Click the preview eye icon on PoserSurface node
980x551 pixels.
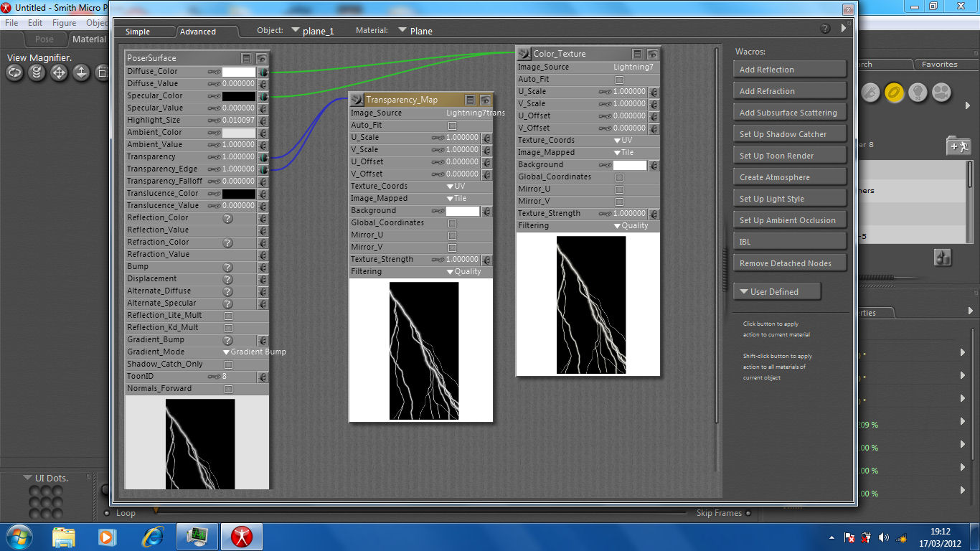(x=262, y=58)
